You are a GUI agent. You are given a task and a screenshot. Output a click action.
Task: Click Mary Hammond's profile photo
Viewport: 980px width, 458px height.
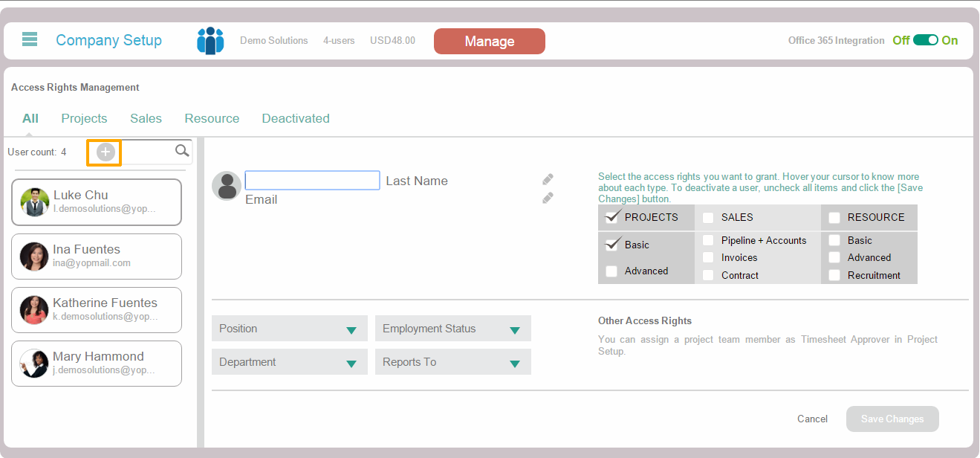pyautogui.click(x=34, y=364)
